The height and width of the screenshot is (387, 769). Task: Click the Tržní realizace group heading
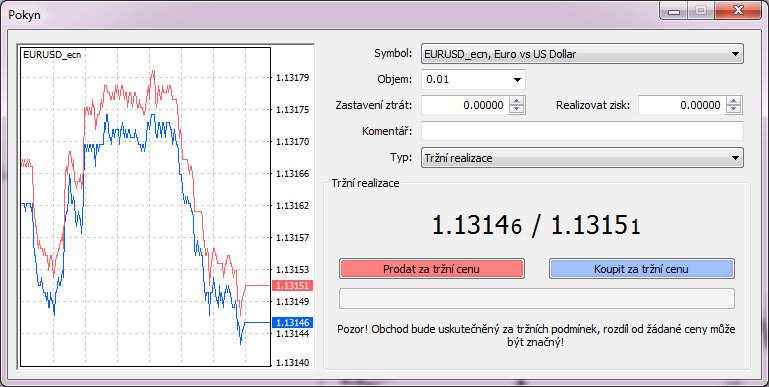(365, 183)
